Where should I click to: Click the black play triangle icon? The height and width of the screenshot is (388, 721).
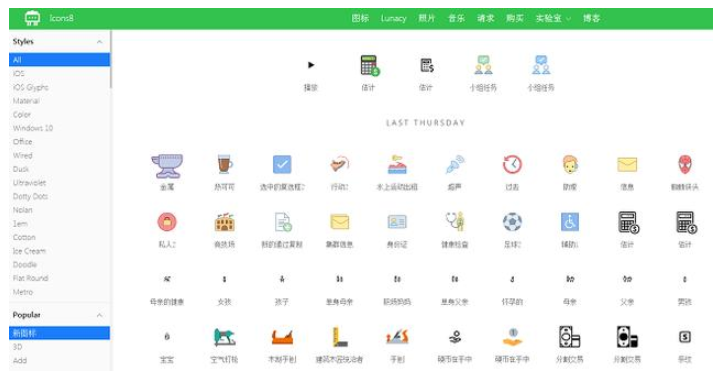[x=311, y=65]
